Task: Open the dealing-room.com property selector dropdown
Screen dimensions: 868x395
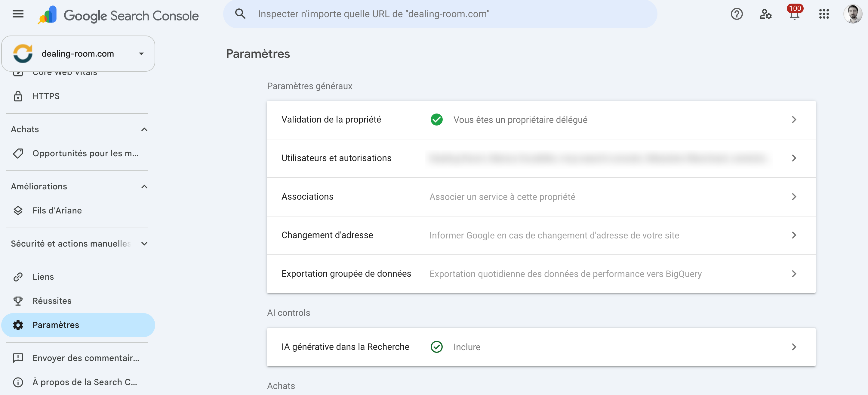Action: (x=78, y=54)
